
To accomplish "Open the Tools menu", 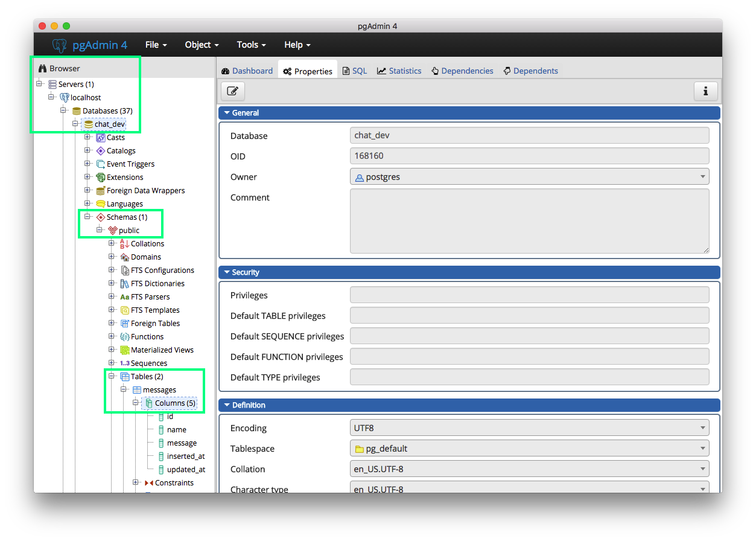I will [252, 45].
